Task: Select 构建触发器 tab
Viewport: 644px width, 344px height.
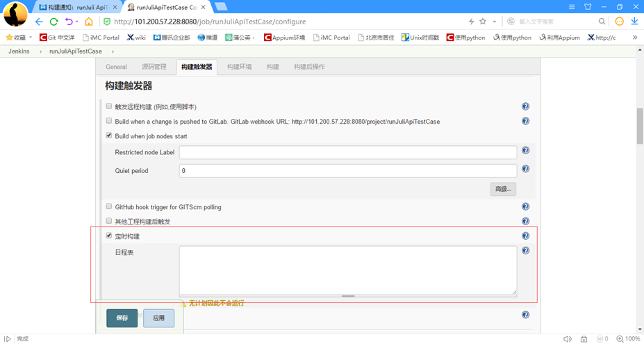Action: tap(197, 67)
